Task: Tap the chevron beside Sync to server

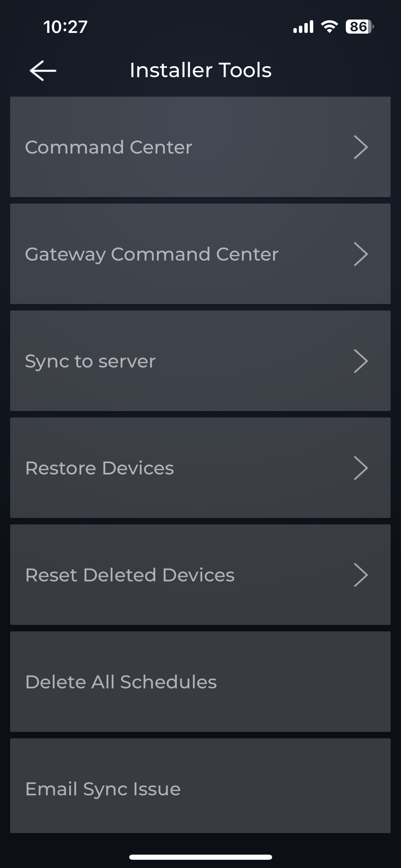Action: [361, 361]
